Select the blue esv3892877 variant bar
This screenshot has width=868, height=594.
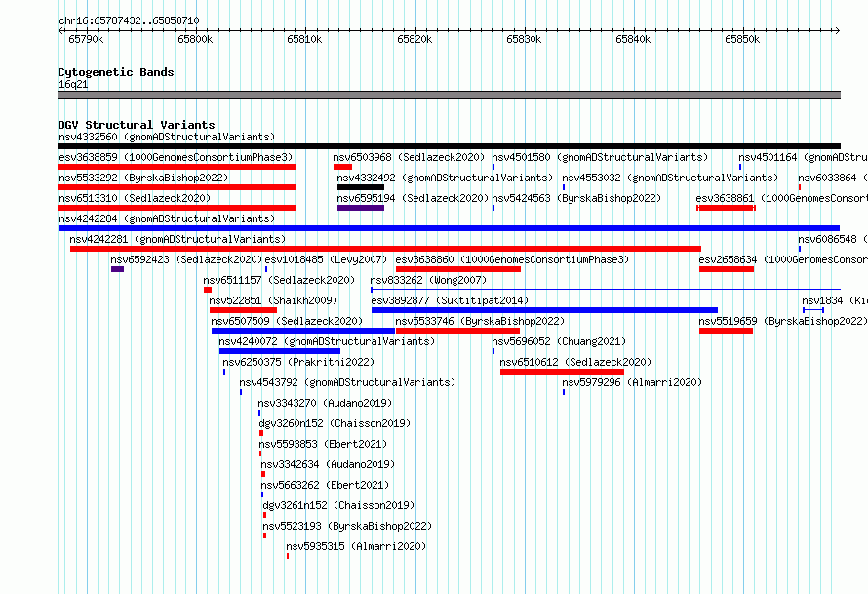pos(545,310)
